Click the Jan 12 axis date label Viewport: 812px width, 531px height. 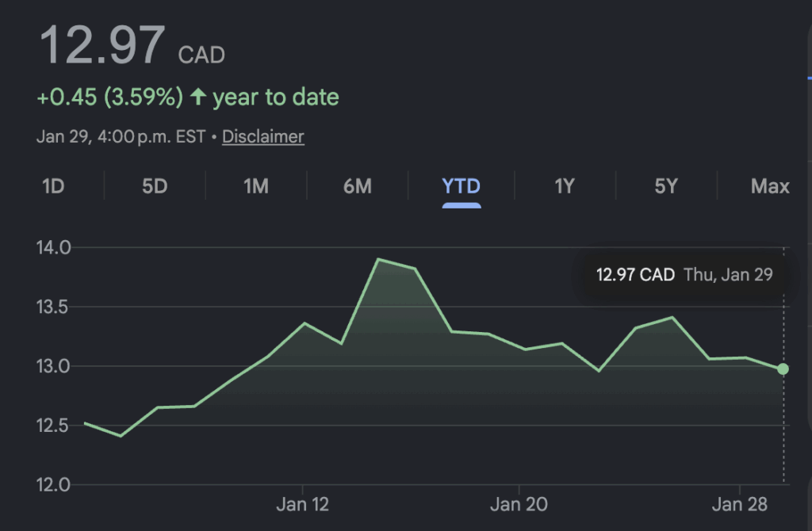click(x=303, y=505)
